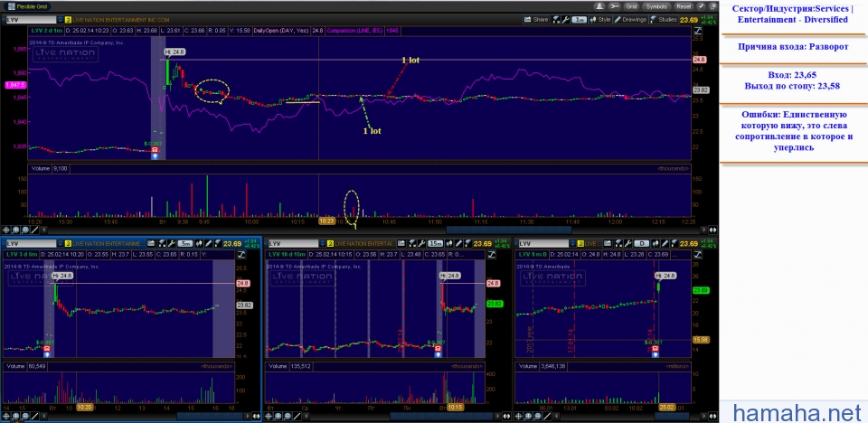868x423 pixels.
Task: Open the Grid button in the top bar
Action: 631,6
